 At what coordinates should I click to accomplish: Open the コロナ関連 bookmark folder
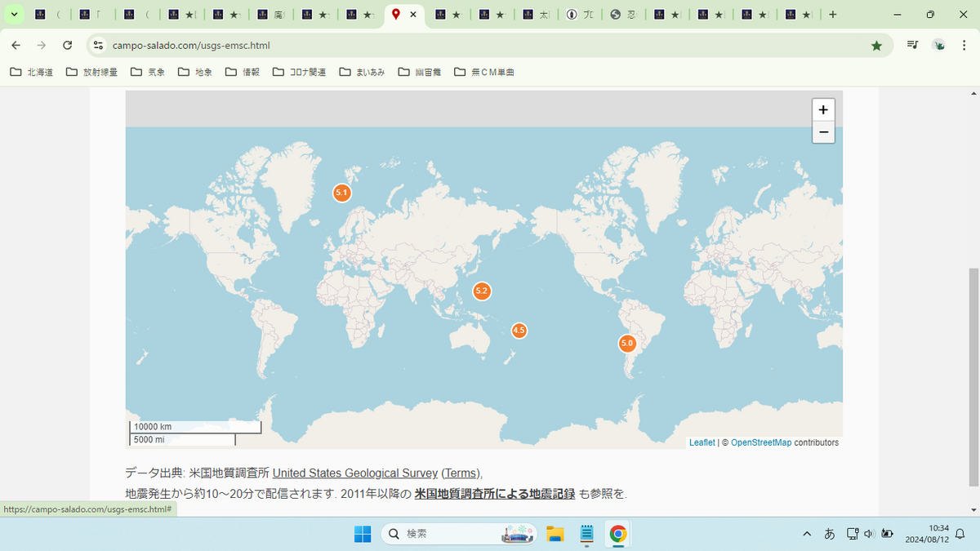pyautogui.click(x=299, y=72)
